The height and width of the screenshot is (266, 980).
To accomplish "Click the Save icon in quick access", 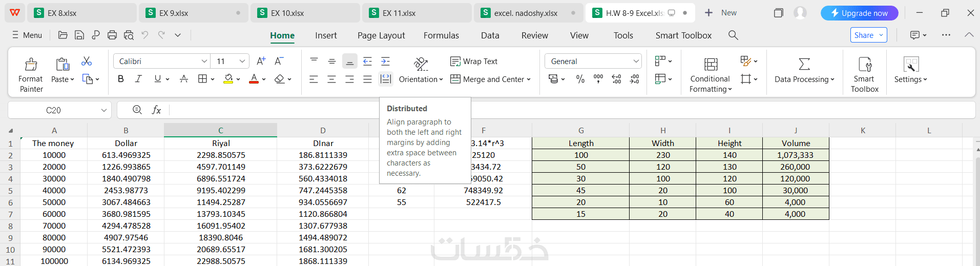I will [x=79, y=35].
